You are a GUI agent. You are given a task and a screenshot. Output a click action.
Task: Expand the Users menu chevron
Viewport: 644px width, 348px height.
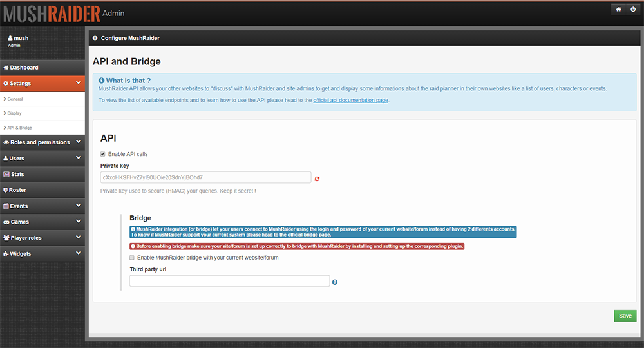79,158
